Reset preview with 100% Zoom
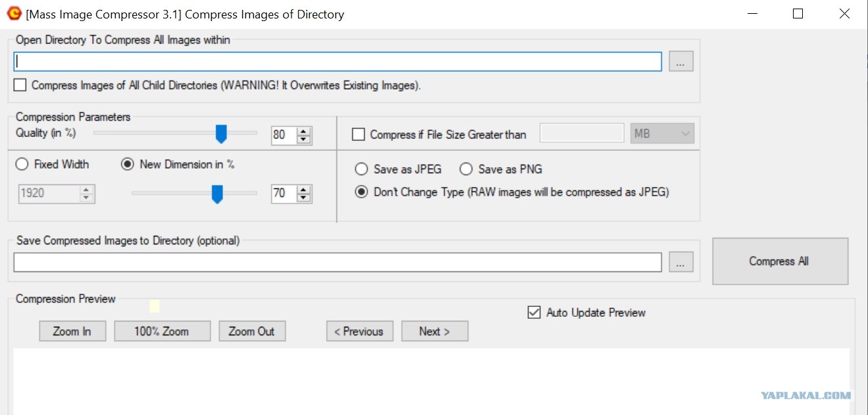This screenshot has width=868, height=415. point(162,331)
